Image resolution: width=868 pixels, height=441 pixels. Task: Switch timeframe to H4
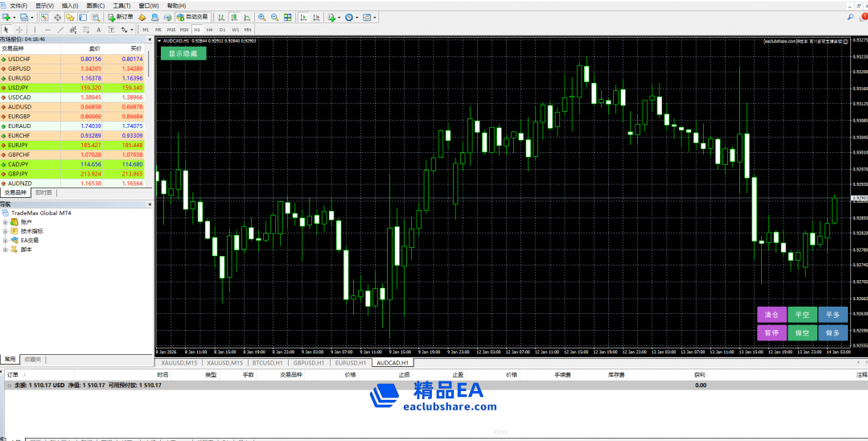tap(209, 29)
